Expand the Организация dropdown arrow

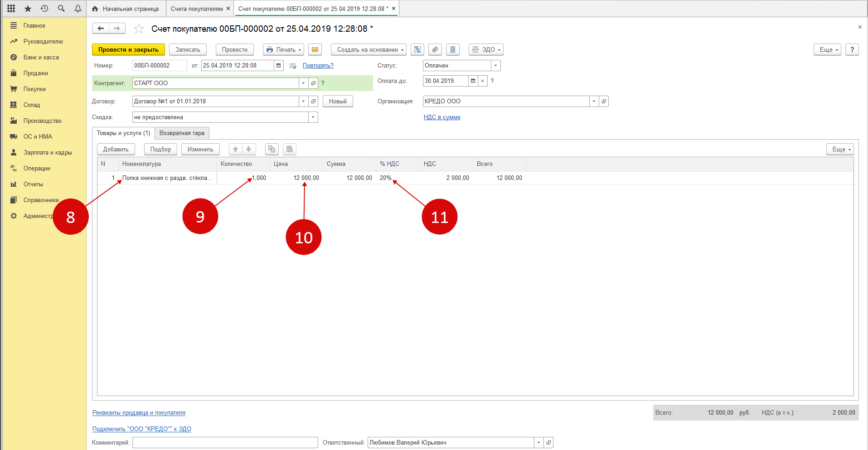[x=594, y=102]
